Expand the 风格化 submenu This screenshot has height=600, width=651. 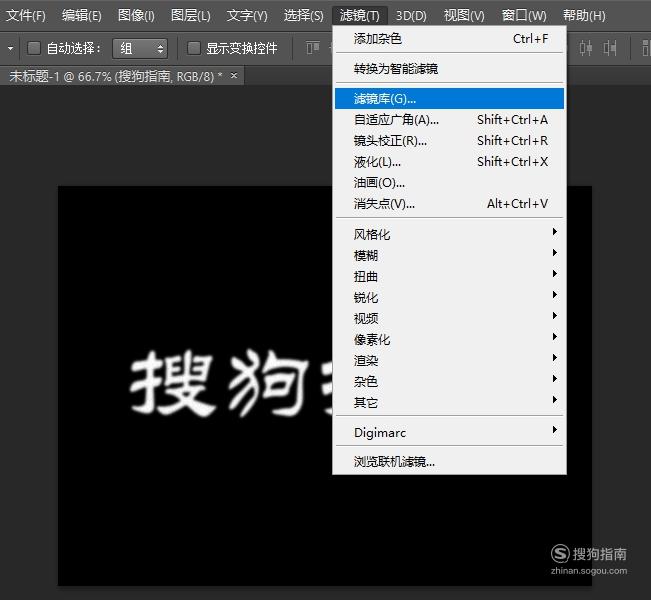click(450, 234)
